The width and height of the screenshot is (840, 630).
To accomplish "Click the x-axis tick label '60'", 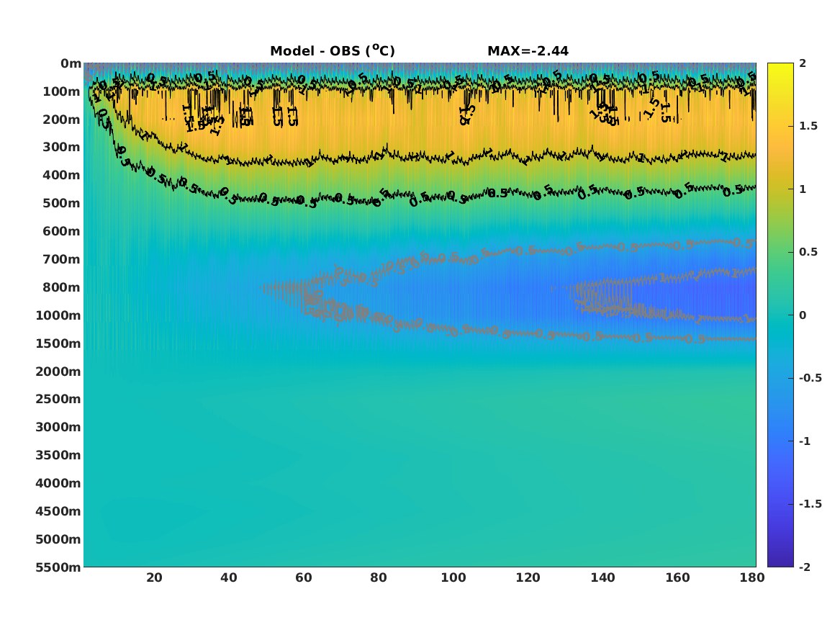I will [304, 577].
